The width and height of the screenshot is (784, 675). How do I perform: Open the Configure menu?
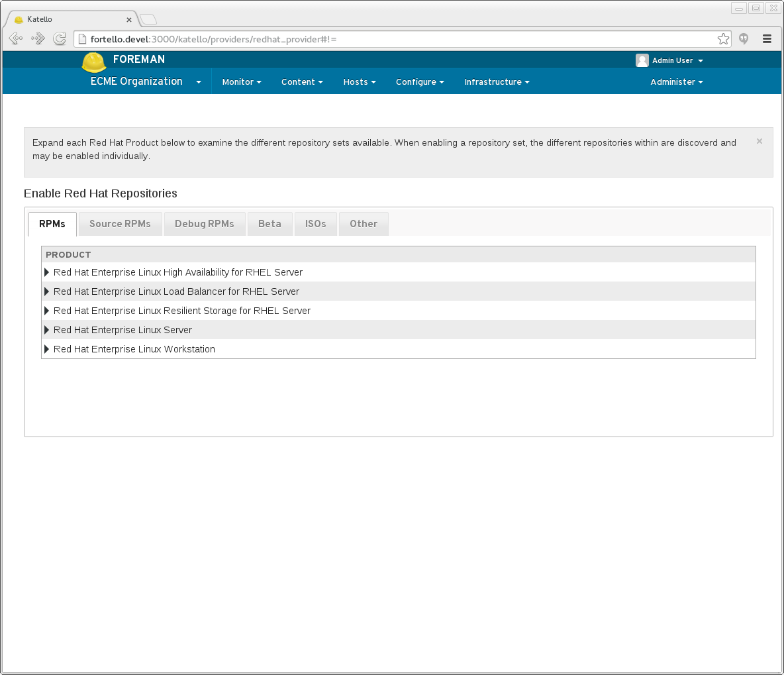point(420,82)
